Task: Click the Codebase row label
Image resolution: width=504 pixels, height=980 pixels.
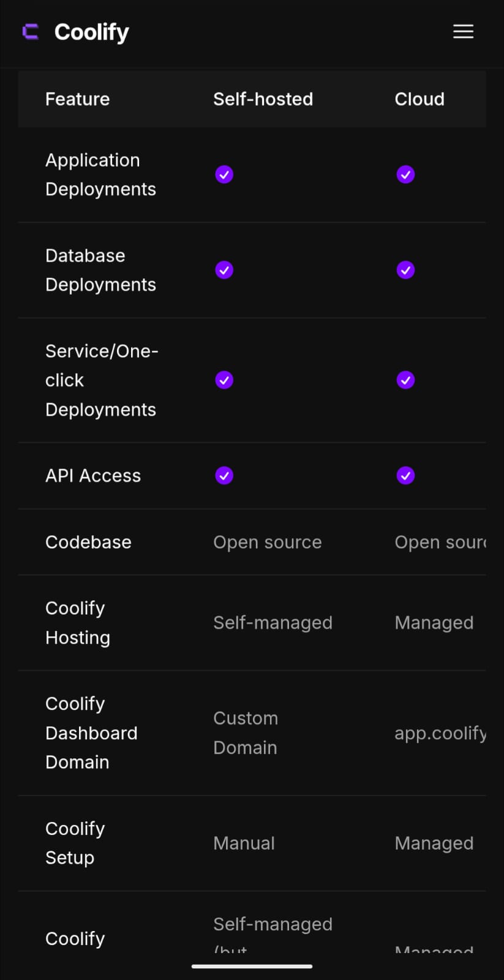Action: (88, 542)
